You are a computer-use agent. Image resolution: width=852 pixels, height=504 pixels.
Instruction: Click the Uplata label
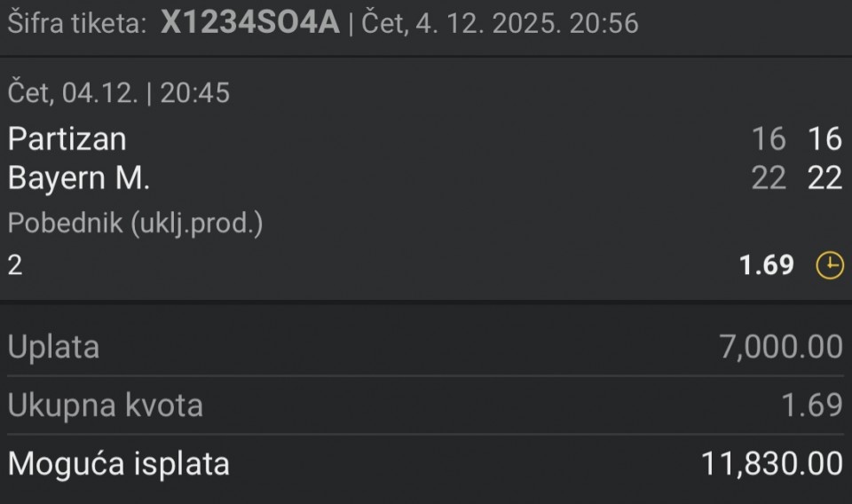[53, 347]
